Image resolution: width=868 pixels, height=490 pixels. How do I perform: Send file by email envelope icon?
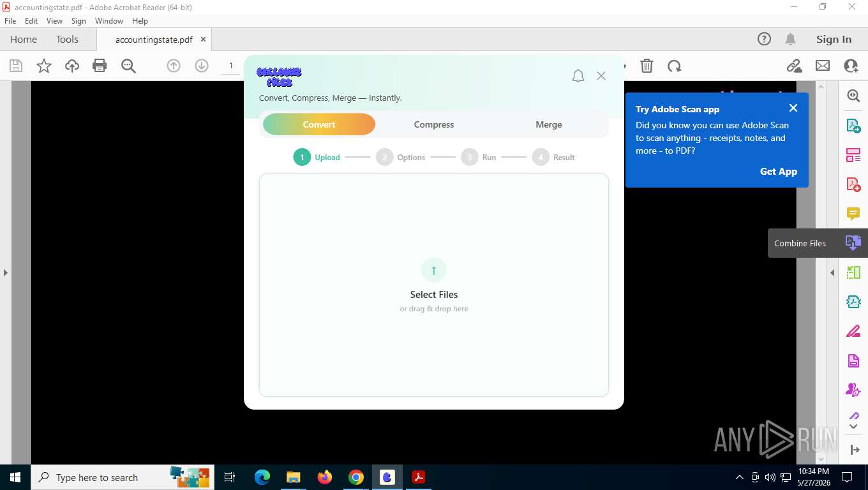[x=823, y=66]
